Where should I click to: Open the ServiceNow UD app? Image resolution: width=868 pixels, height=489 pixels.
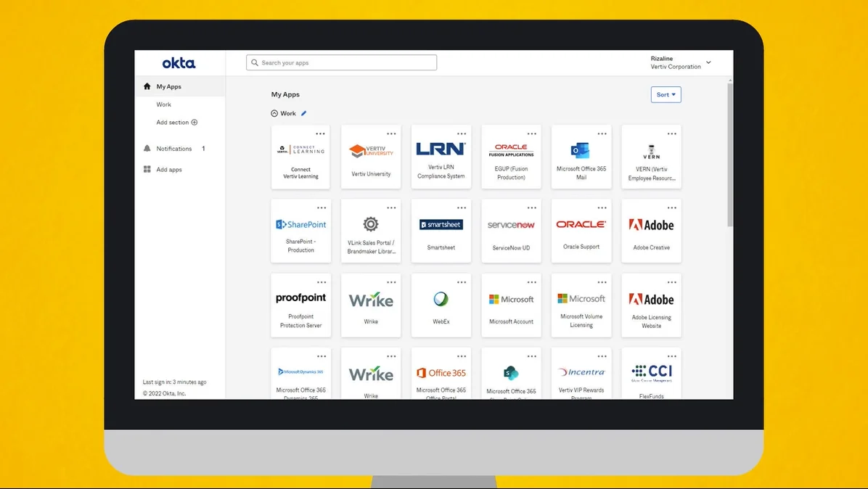pyautogui.click(x=511, y=231)
